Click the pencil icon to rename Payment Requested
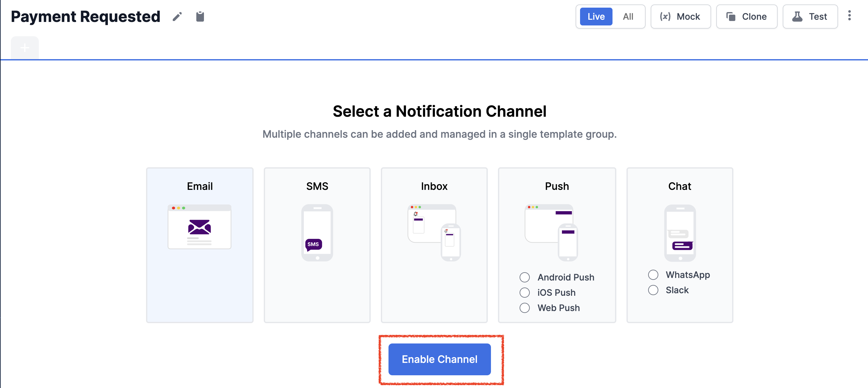This screenshot has width=868, height=388. [177, 17]
